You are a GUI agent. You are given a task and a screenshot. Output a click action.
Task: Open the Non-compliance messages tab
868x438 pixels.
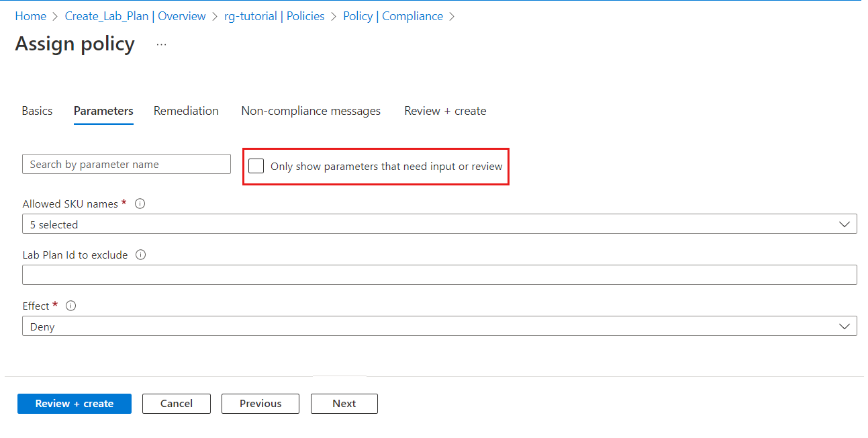coord(311,111)
